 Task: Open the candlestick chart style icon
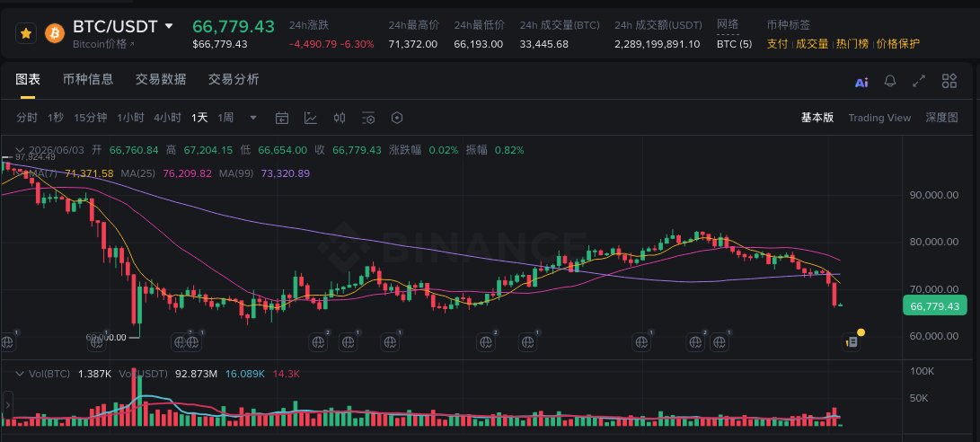[340, 118]
